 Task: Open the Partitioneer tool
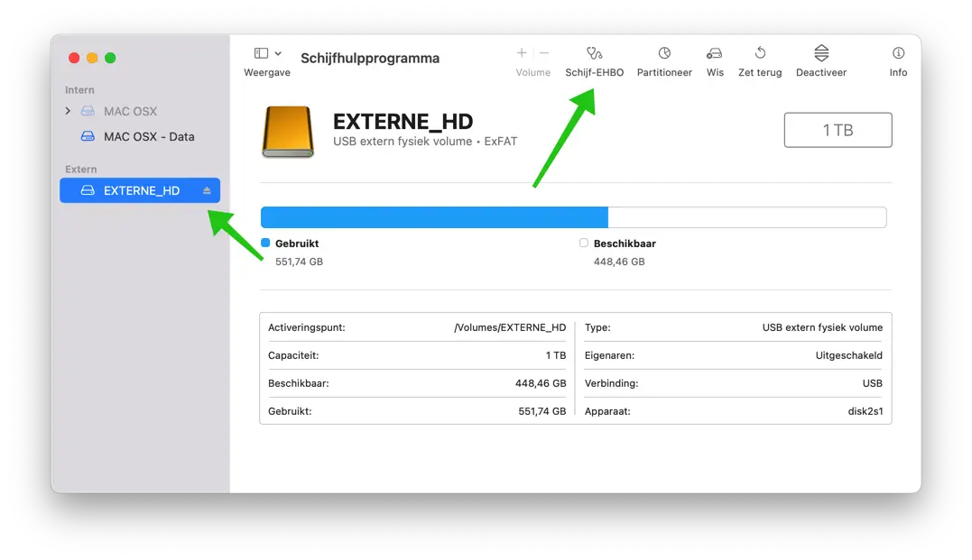coord(664,61)
